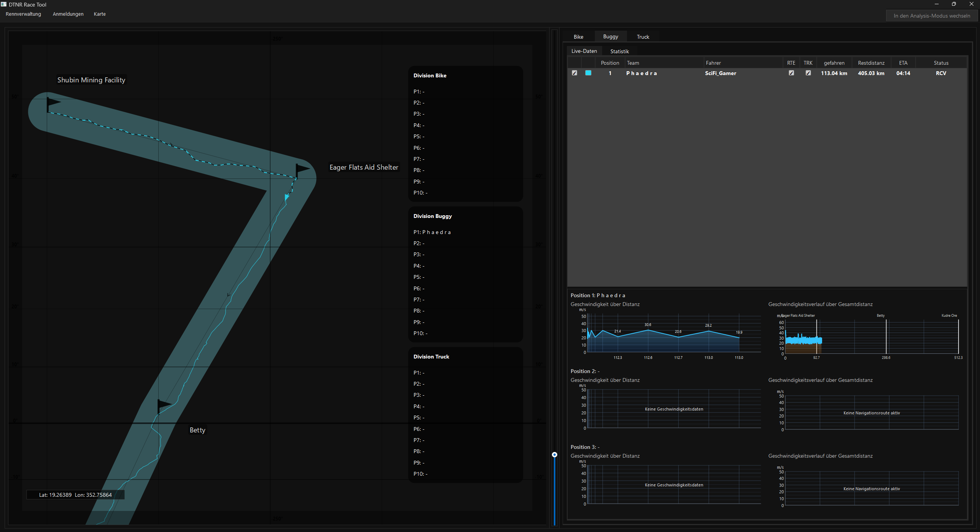Click the cyan team color swatch for Phaedra

[588, 73]
